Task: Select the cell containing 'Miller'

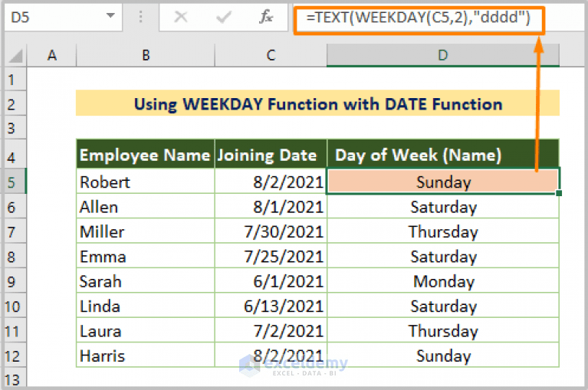Action: point(146,231)
